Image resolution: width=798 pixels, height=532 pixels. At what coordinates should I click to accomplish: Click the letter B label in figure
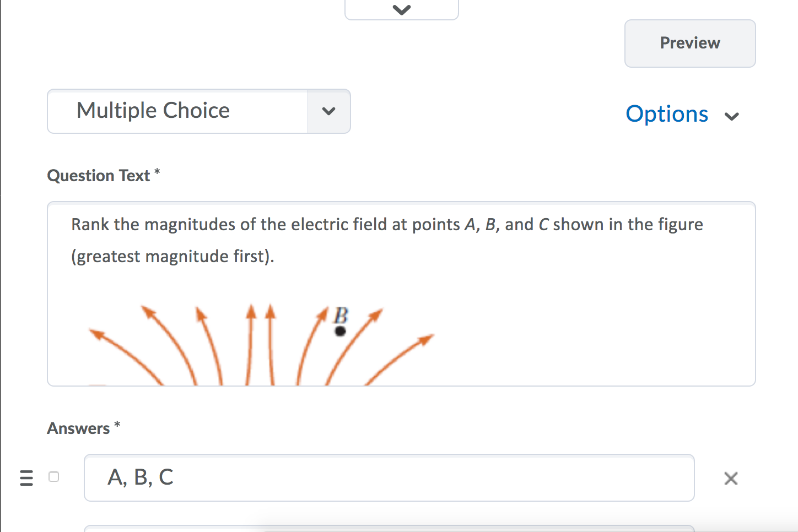point(341,316)
